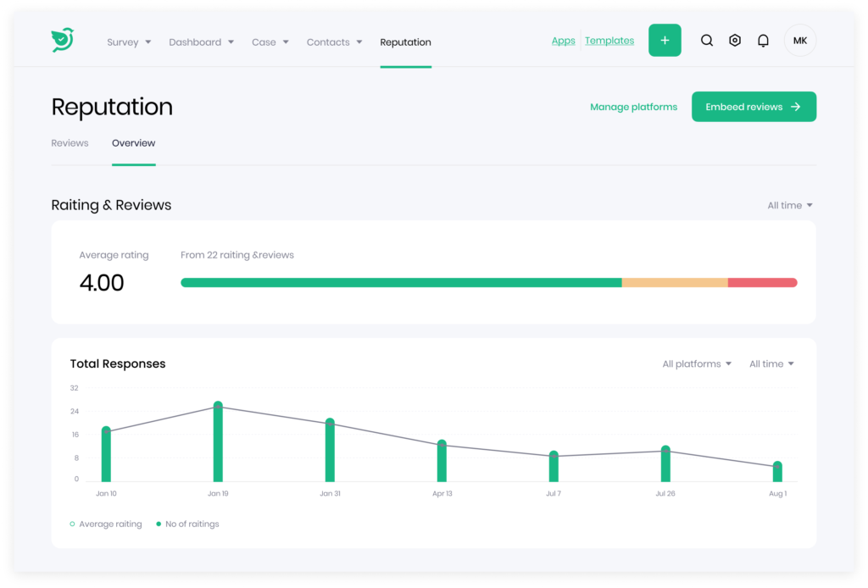
Task: Open the All platforms filter in Total Responses
Action: [x=697, y=363]
